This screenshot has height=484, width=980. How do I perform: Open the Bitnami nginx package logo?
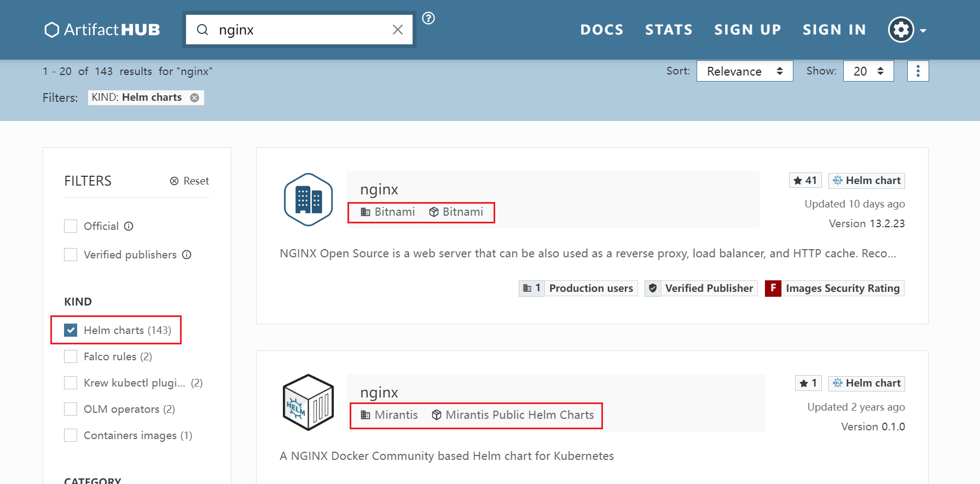(x=309, y=199)
